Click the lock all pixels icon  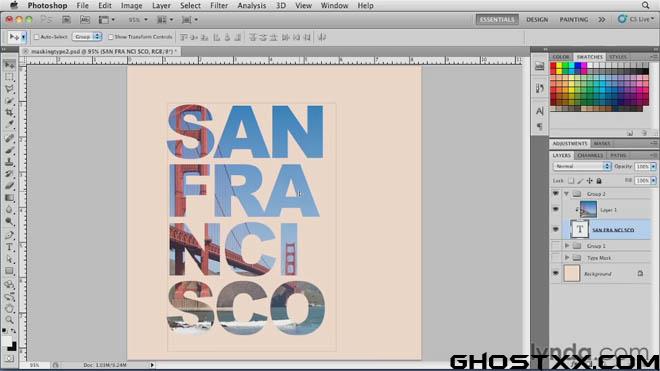599,181
